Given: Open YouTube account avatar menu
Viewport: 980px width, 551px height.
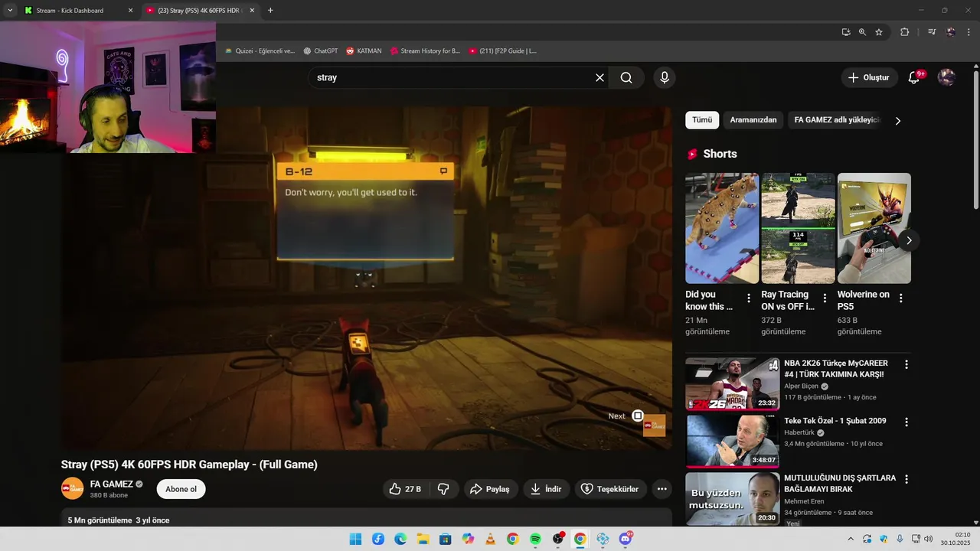Looking at the screenshot, I should coord(946,77).
